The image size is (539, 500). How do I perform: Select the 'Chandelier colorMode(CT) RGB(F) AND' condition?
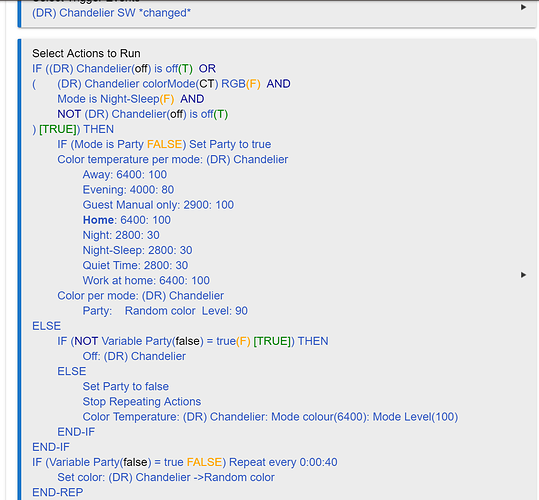point(174,84)
